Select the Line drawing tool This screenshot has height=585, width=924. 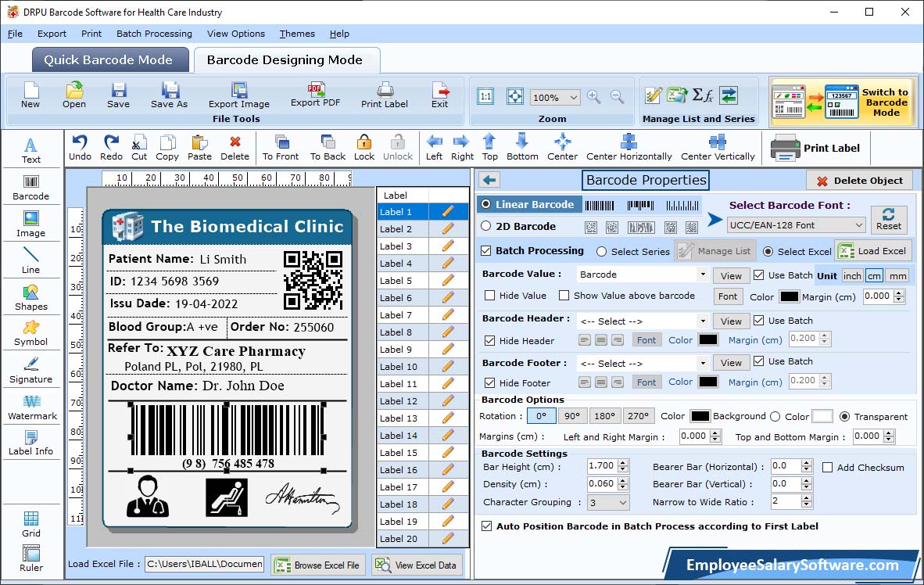[x=31, y=260]
